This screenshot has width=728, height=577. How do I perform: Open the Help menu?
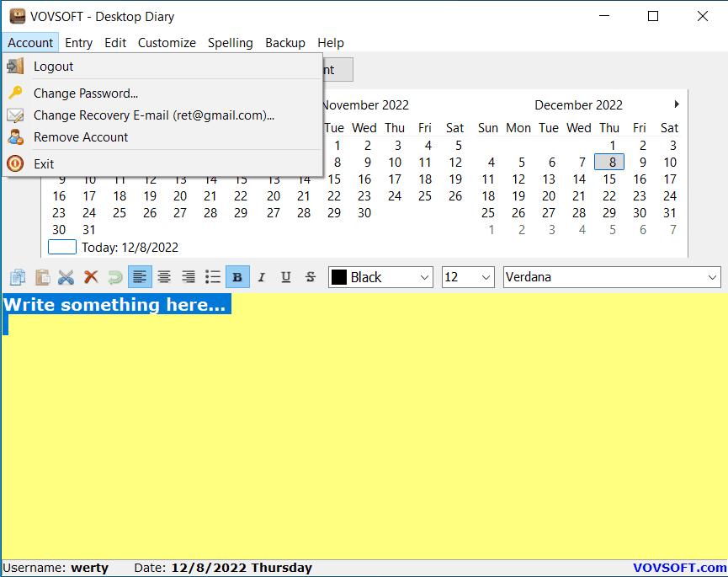[331, 43]
